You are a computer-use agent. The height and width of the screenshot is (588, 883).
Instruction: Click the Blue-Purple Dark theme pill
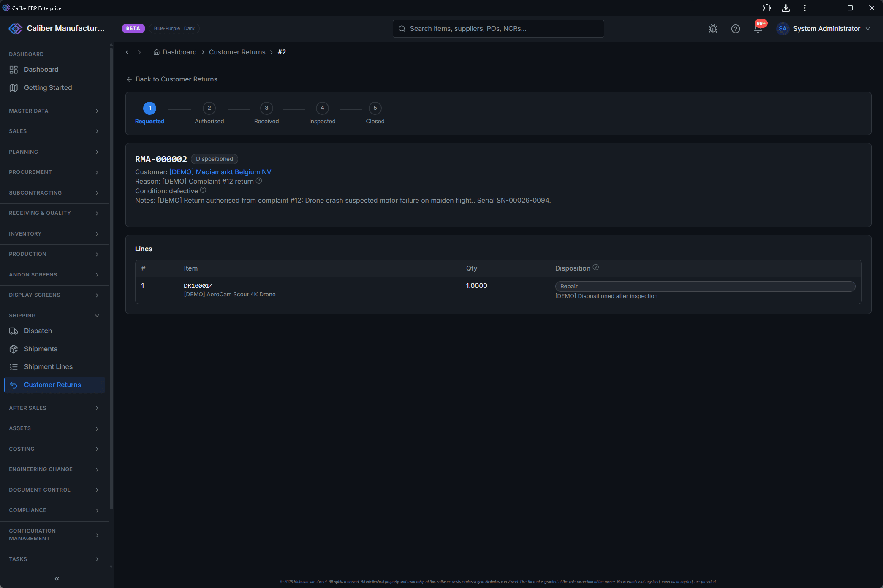(174, 28)
